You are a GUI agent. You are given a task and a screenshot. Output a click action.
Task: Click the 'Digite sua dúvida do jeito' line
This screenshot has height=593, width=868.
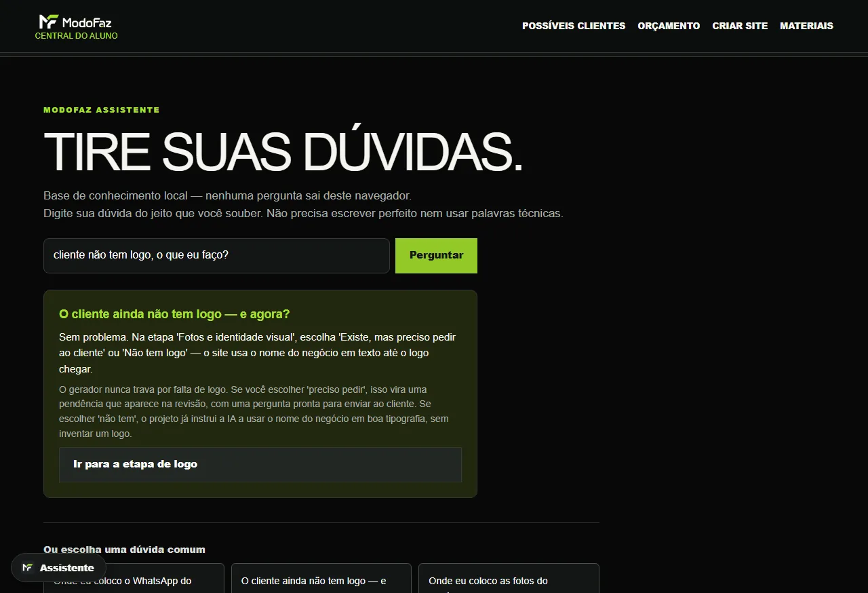point(303,213)
